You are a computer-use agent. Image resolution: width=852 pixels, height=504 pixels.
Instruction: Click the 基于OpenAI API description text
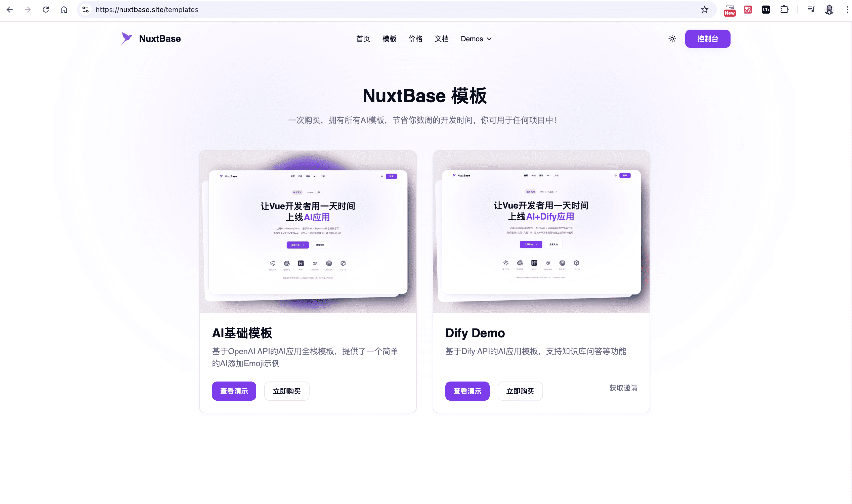pyautogui.click(x=305, y=357)
